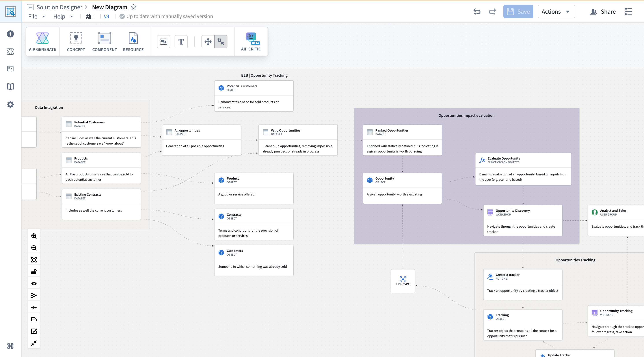Select the Valid Opportunities dataset node

pyautogui.click(x=298, y=140)
